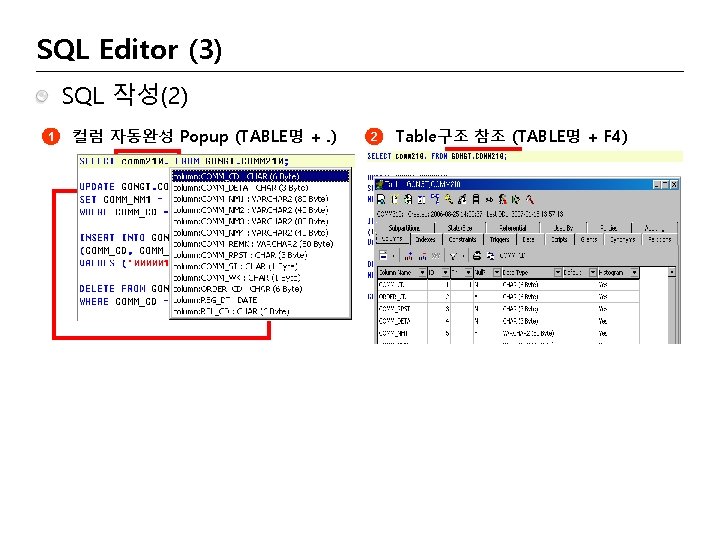Image resolution: width=720 pixels, height=540 pixels.
Task: Choose column:COMM_ST in autocomplete popup
Action: pos(260,266)
